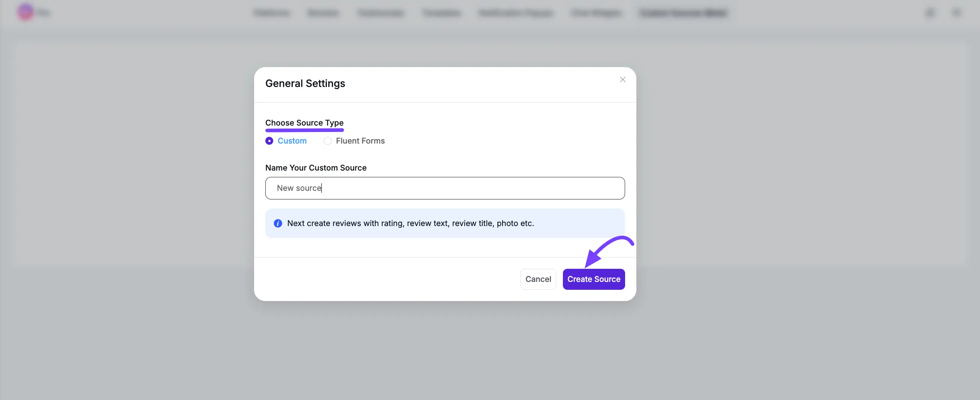Select the Custom source type radio button
The image size is (980, 400).
coord(269,141)
